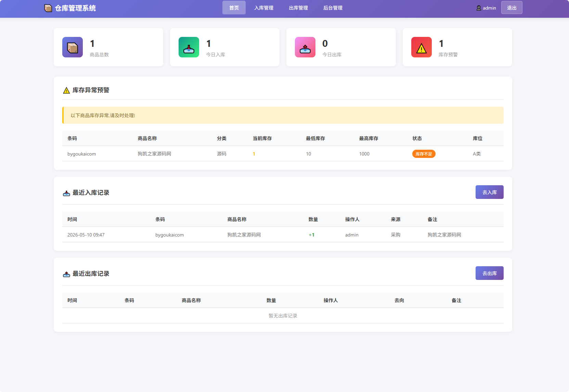The width and height of the screenshot is (569, 392).
Task: Click 狗凯之家源码网 in the 备注 column
Action: pyautogui.click(x=444, y=235)
